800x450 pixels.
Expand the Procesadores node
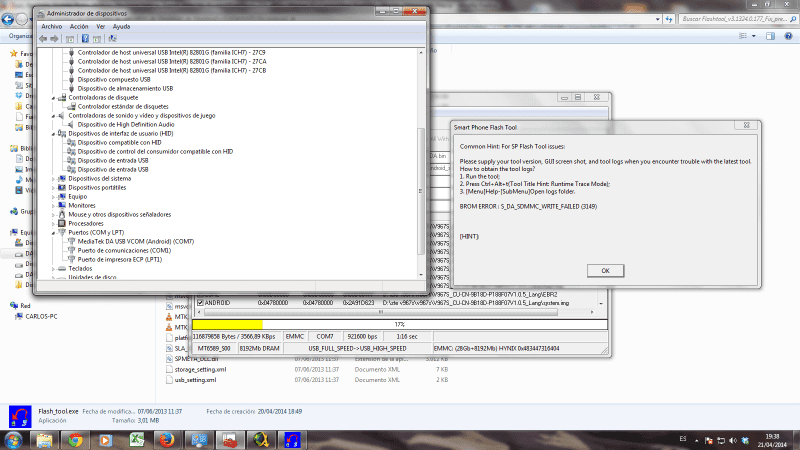[x=54, y=223]
